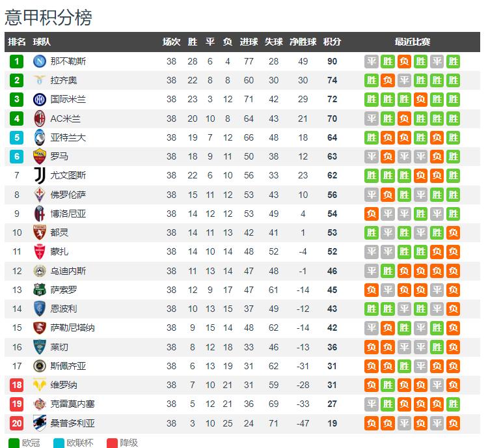Screen dimensions: 488x448
Task: Click the Lazio eagle logo
Action: 40,80
